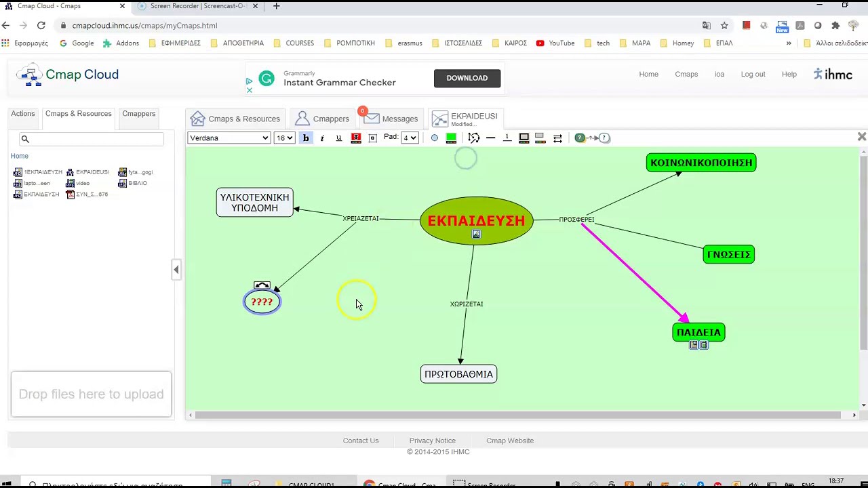Viewport: 868px width, 488px height.
Task: Click the Log out link
Action: (753, 74)
